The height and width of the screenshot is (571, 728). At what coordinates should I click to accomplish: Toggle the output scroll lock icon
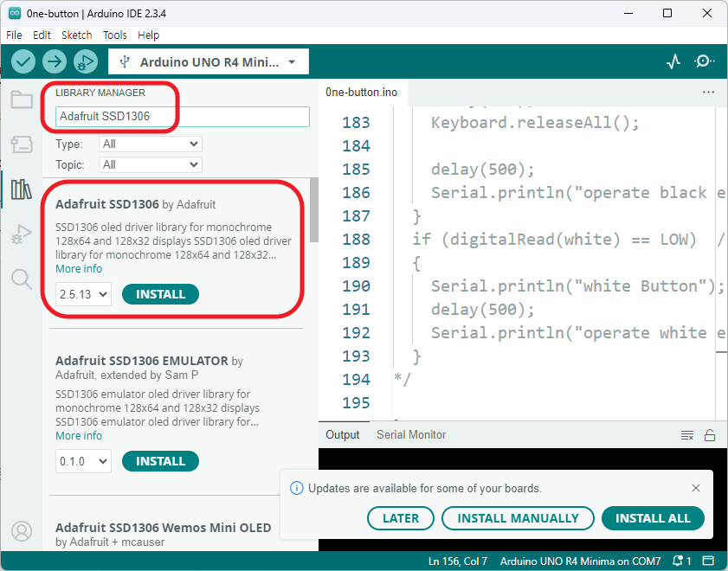pyautogui.click(x=710, y=435)
